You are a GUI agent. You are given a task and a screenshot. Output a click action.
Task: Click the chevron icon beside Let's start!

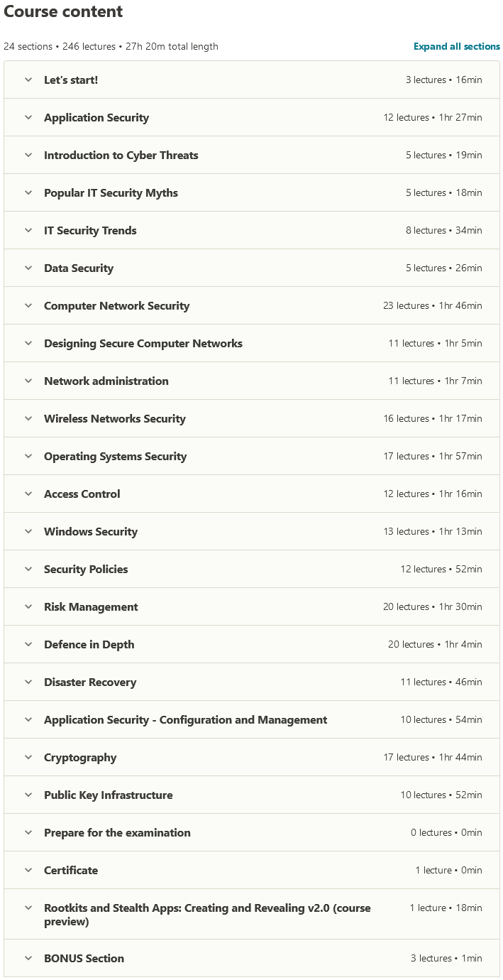28,80
